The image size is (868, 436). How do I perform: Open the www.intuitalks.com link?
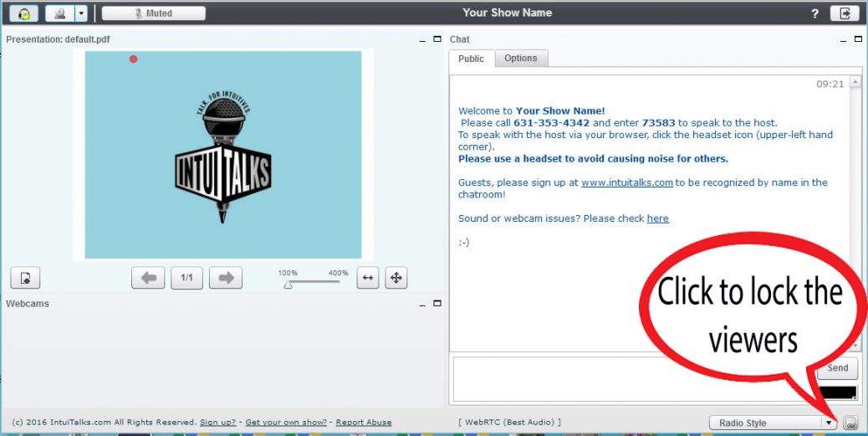pyautogui.click(x=627, y=182)
